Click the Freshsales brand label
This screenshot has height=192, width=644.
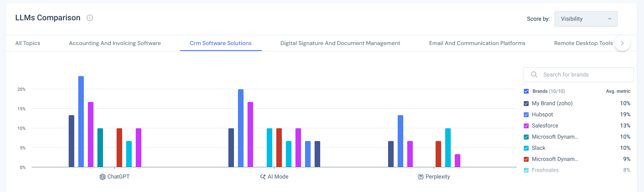pyautogui.click(x=545, y=170)
